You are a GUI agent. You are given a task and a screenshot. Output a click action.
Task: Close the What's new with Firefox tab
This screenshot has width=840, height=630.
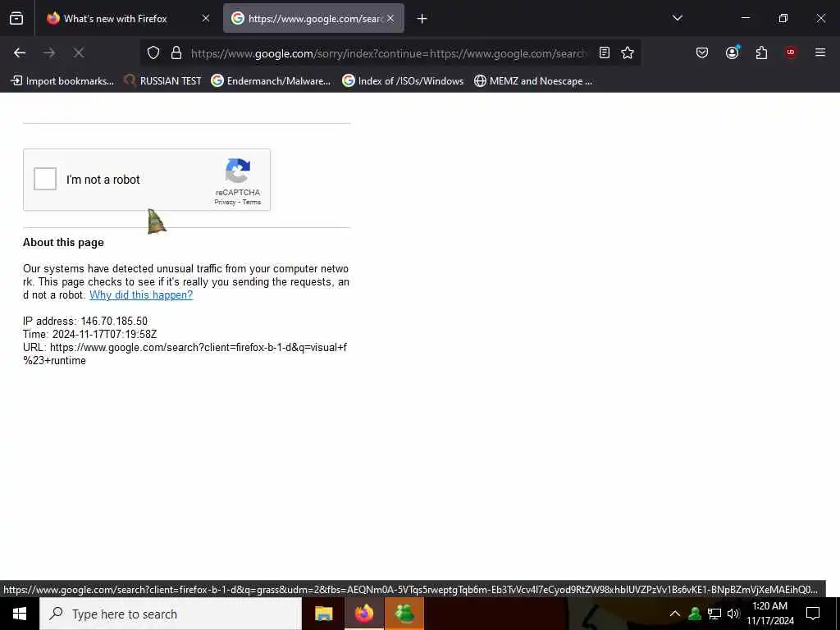[206, 19]
